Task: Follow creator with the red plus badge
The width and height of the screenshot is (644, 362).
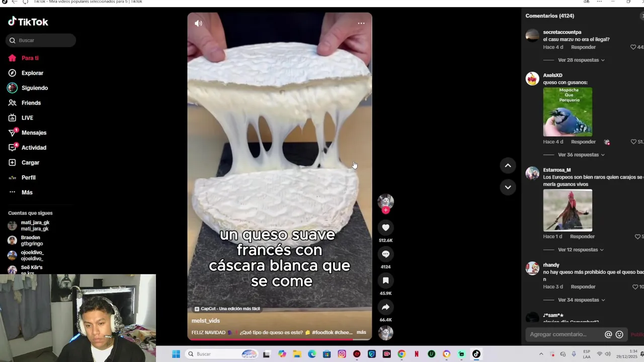Action: [386, 210]
